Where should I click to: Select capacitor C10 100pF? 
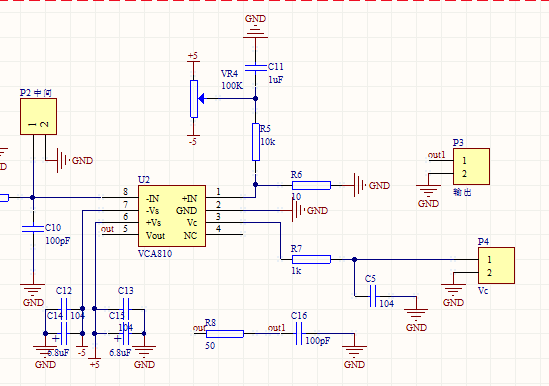click(x=33, y=229)
